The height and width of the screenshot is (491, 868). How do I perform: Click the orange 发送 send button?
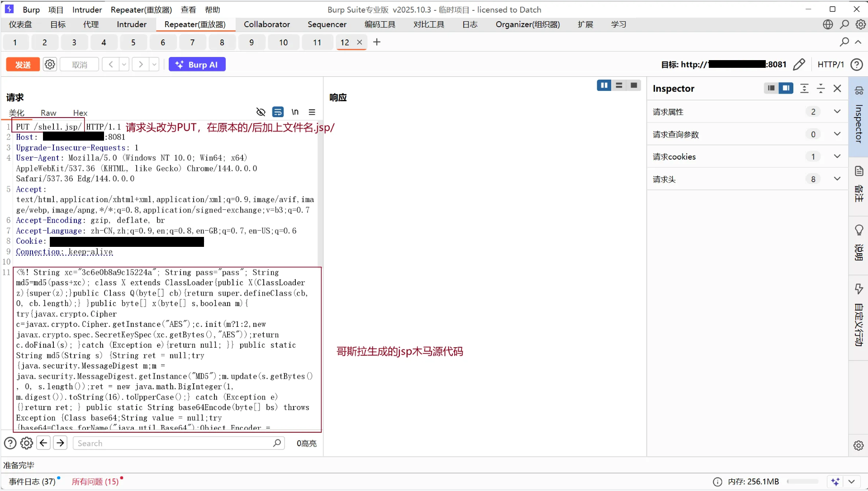tap(23, 65)
